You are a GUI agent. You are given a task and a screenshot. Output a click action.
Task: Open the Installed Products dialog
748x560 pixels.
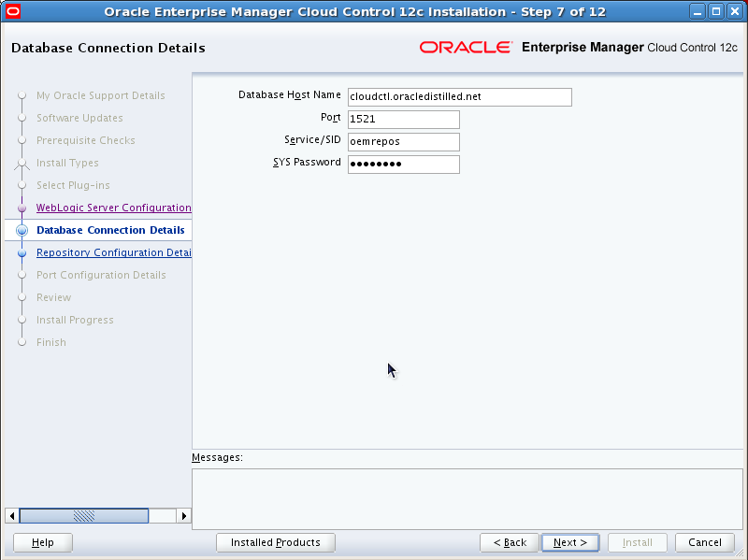276,542
